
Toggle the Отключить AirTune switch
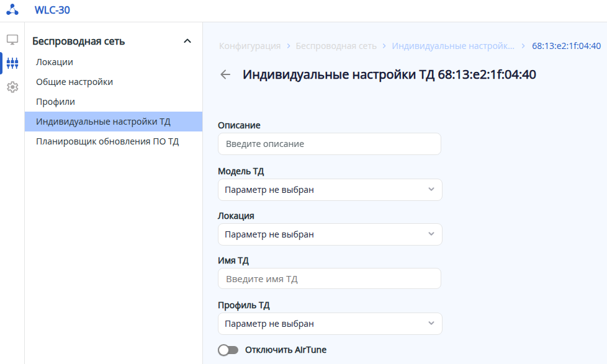coord(228,350)
